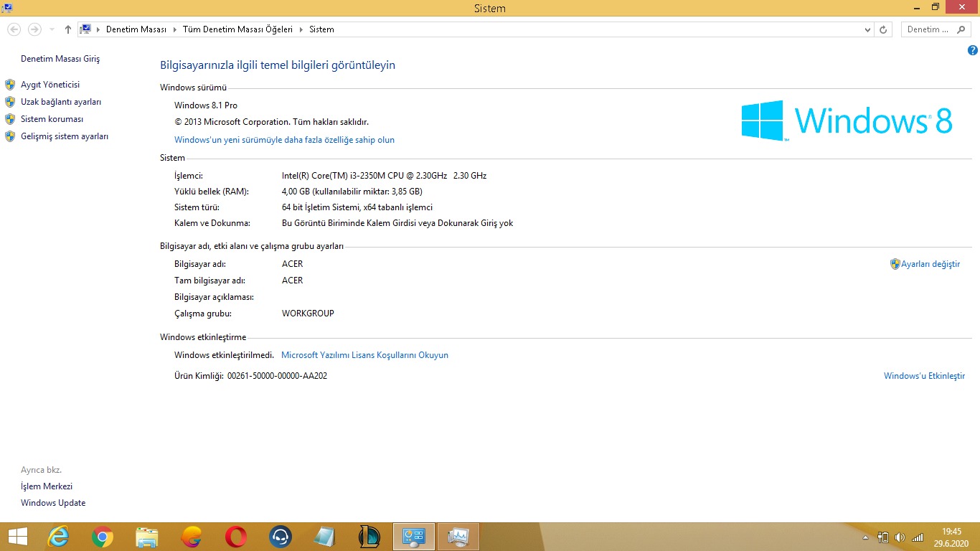Click the back navigation arrow
The width and height of the screenshot is (980, 551).
14,29
